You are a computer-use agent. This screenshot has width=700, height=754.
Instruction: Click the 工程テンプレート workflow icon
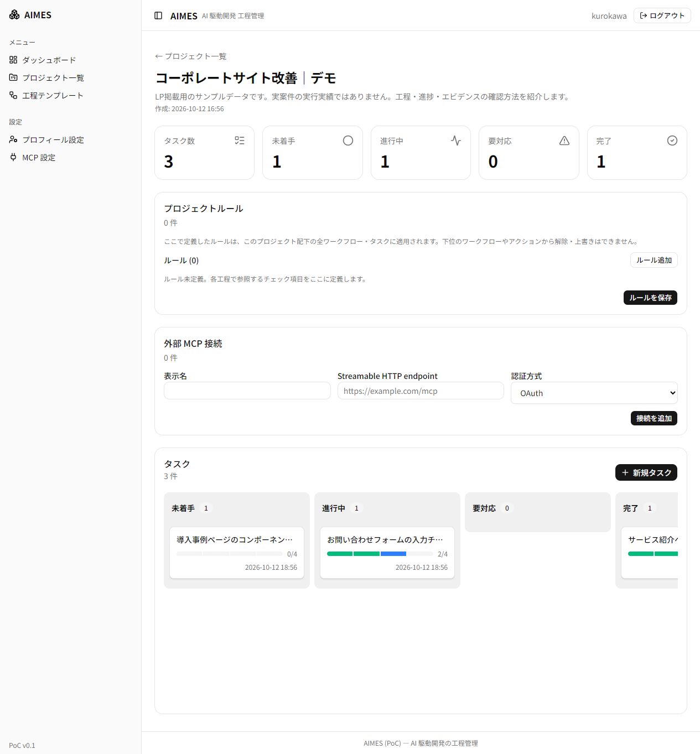click(x=13, y=95)
